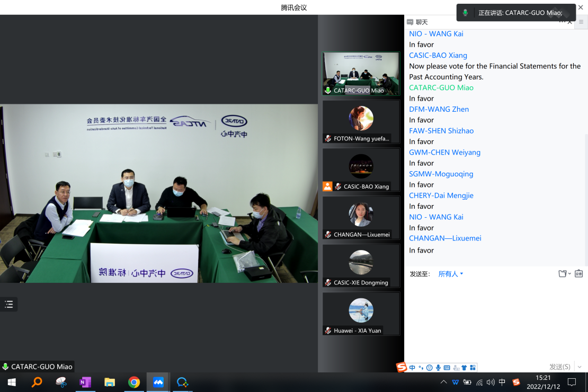
Task: Toggle 中/英 input mode on Sogou toolbar
Action: click(x=412, y=367)
